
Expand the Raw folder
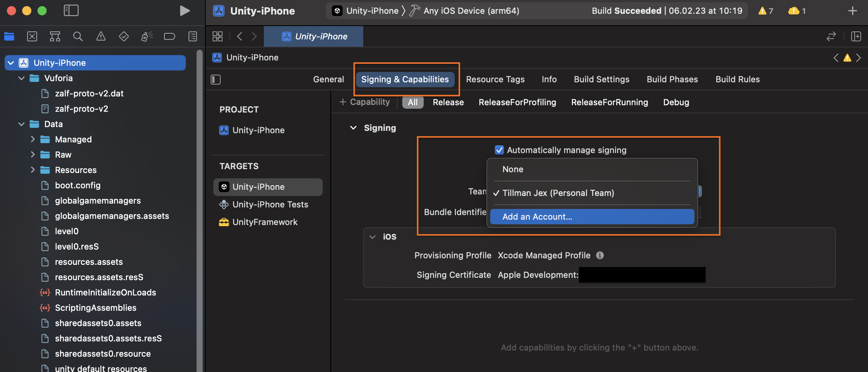(x=33, y=155)
